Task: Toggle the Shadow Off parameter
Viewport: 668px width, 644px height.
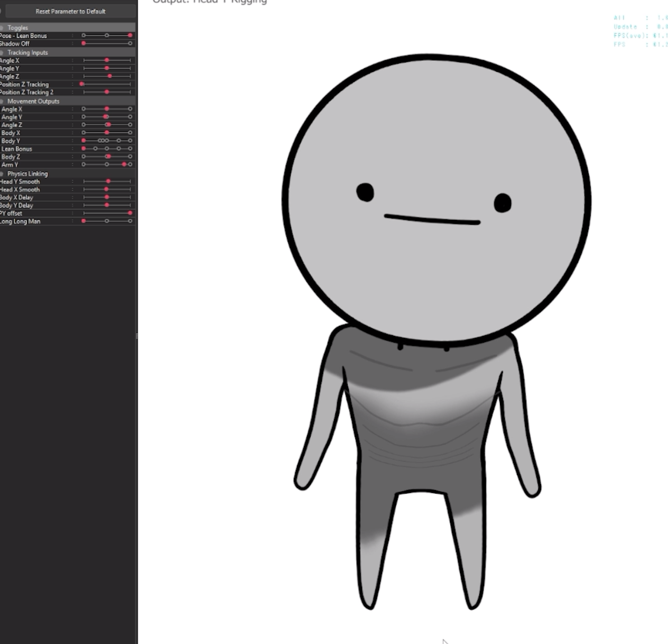Action: click(83, 43)
